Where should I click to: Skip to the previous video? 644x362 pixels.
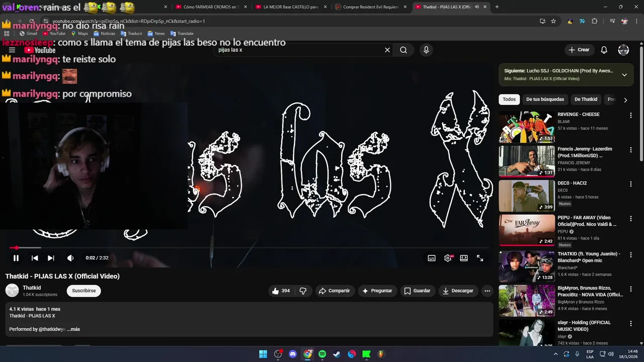click(35, 258)
